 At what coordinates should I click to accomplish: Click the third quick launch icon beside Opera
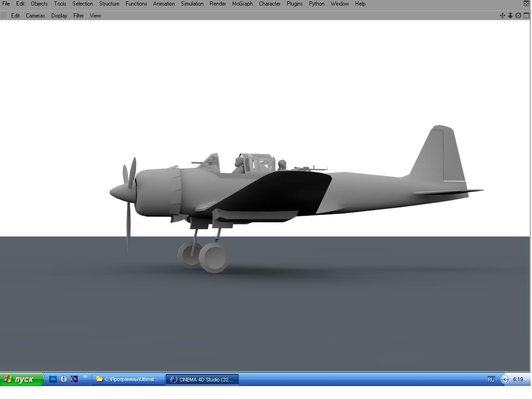tap(74, 379)
